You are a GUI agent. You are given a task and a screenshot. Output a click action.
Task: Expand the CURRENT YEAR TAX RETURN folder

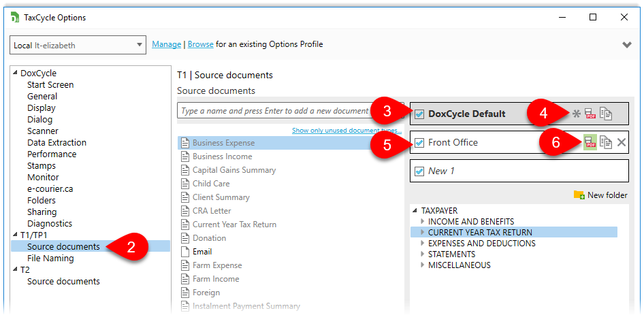point(423,232)
